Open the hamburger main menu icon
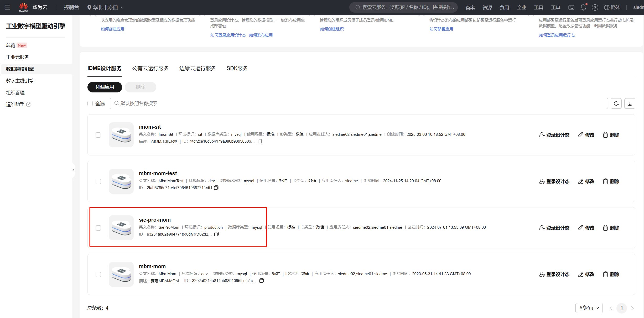The height and width of the screenshot is (318, 644). click(7, 7)
